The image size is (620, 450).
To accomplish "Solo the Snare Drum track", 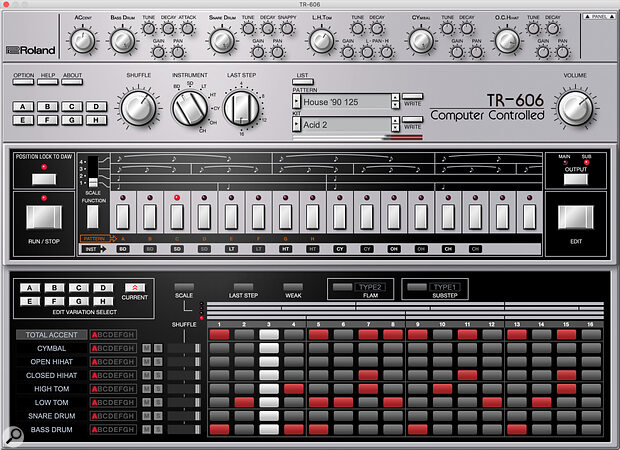I will pyautogui.click(x=158, y=416).
